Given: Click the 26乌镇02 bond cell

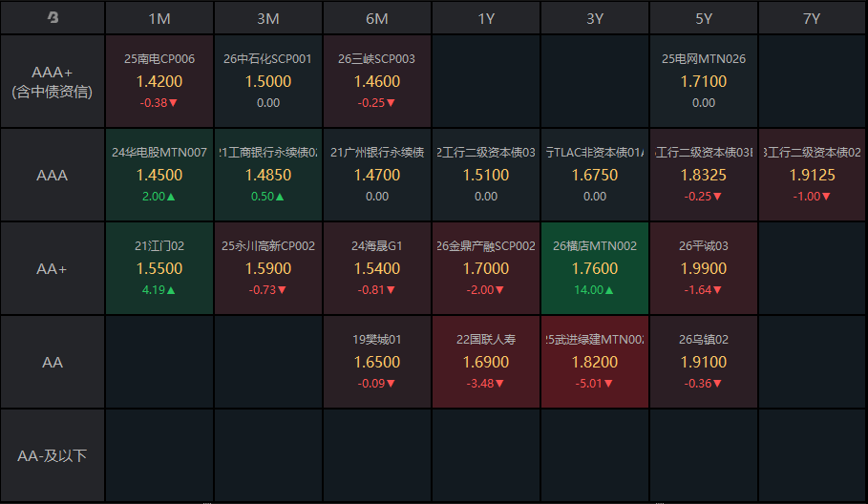Looking at the screenshot, I should [x=704, y=362].
